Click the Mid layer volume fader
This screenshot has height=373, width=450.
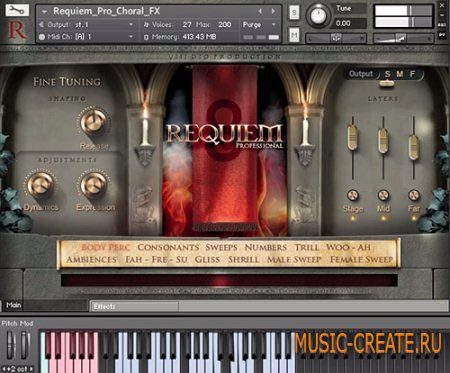[x=383, y=141]
